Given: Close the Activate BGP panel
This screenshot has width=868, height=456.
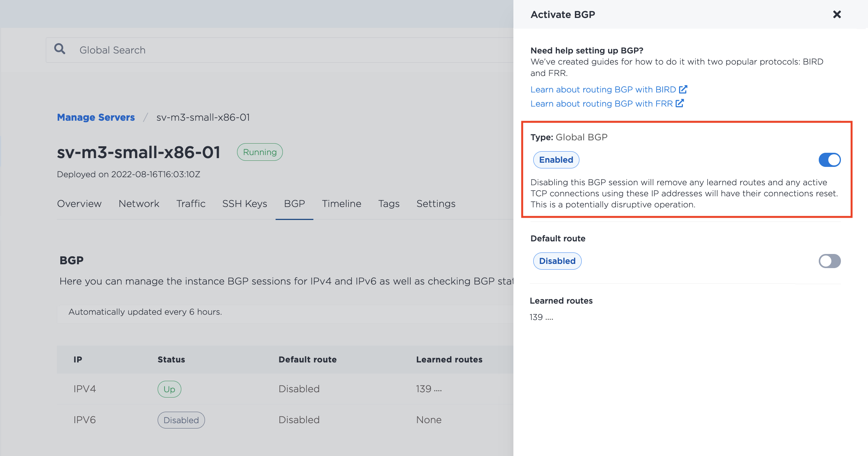Looking at the screenshot, I should (x=837, y=15).
